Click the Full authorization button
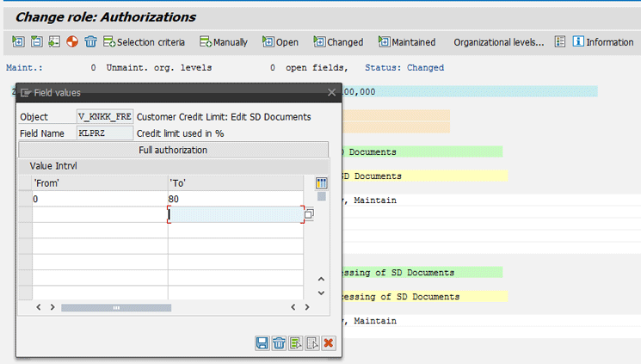641x364 pixels. (x=173, y=150)
